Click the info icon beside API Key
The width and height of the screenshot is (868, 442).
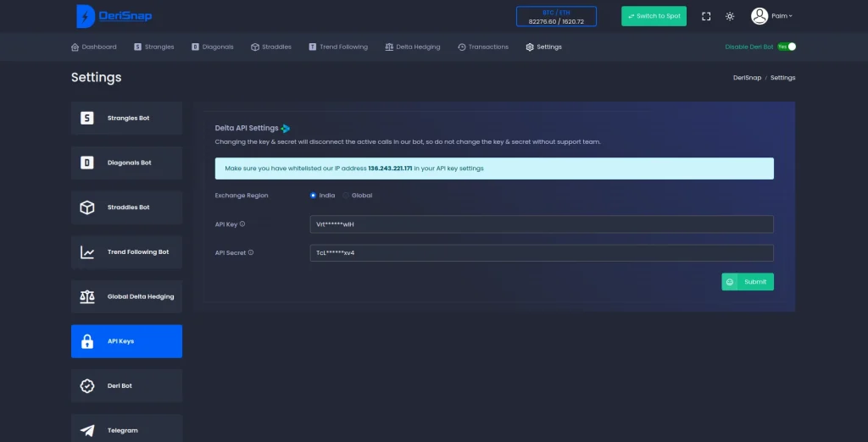242,224
